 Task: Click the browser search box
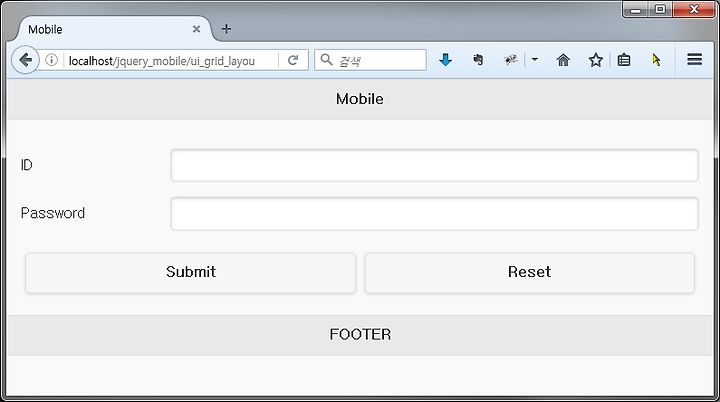point(370,60)
